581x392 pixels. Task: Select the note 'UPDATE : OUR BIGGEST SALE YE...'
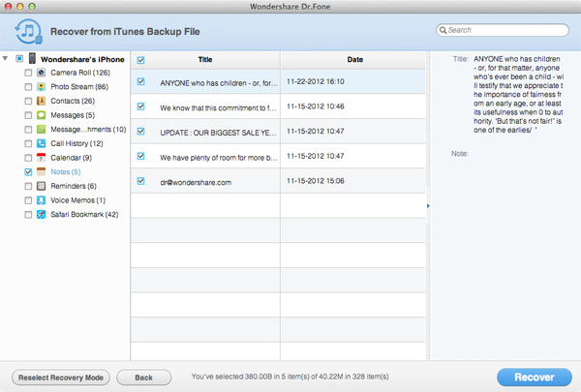218,133
